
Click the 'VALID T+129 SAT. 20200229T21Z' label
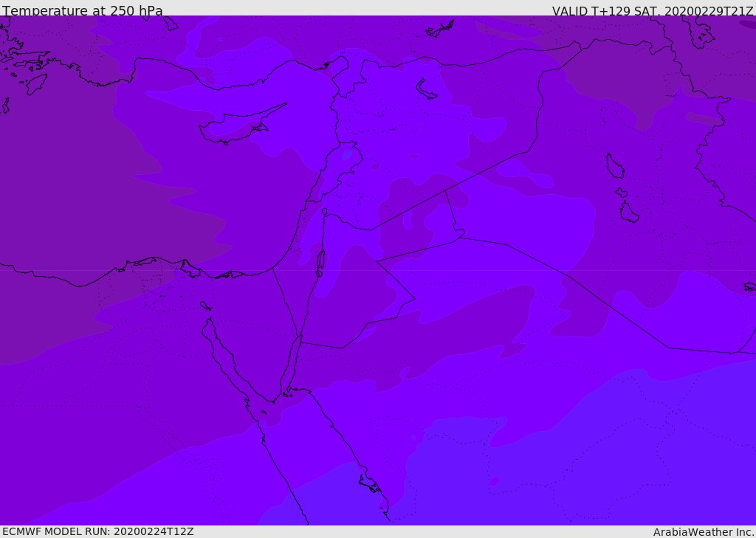tap(653, 11)
